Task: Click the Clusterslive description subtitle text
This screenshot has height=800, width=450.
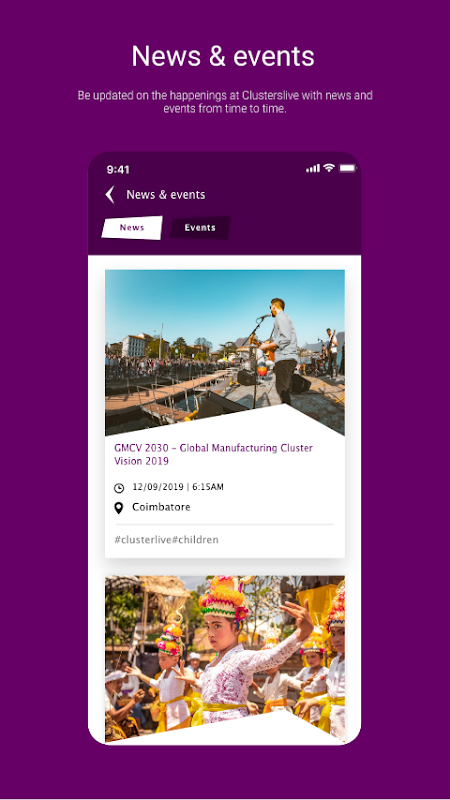Action: pyautogui.click(x=225, y=102)
